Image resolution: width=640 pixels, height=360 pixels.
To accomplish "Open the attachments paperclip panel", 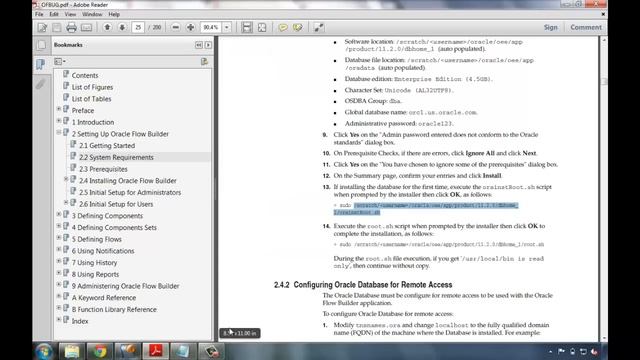I will 41,84.
